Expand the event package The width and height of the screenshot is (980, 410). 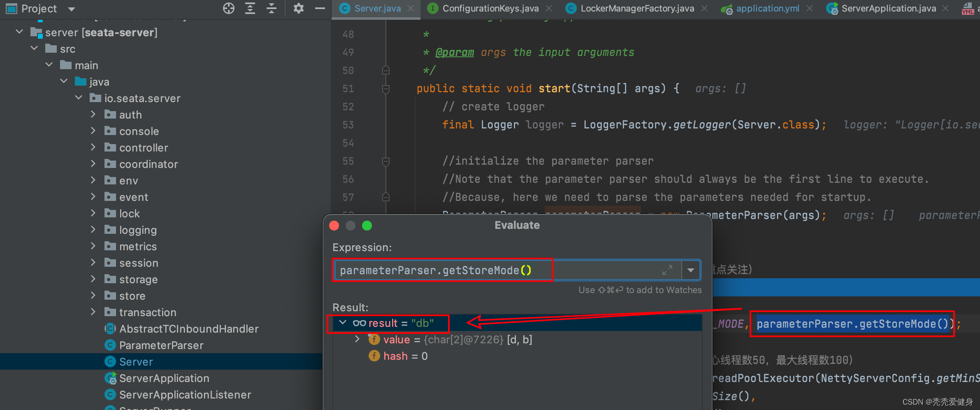coord(93,196)
